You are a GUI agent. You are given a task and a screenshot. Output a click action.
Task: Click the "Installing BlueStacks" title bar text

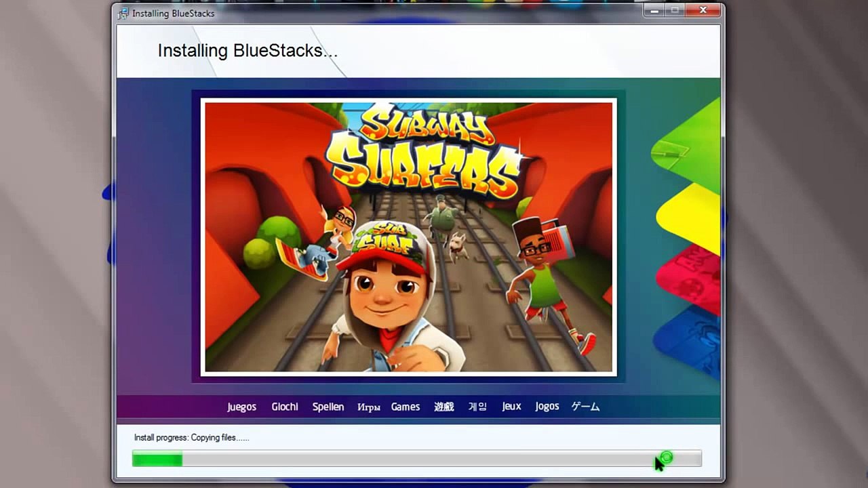click(173, 13)
